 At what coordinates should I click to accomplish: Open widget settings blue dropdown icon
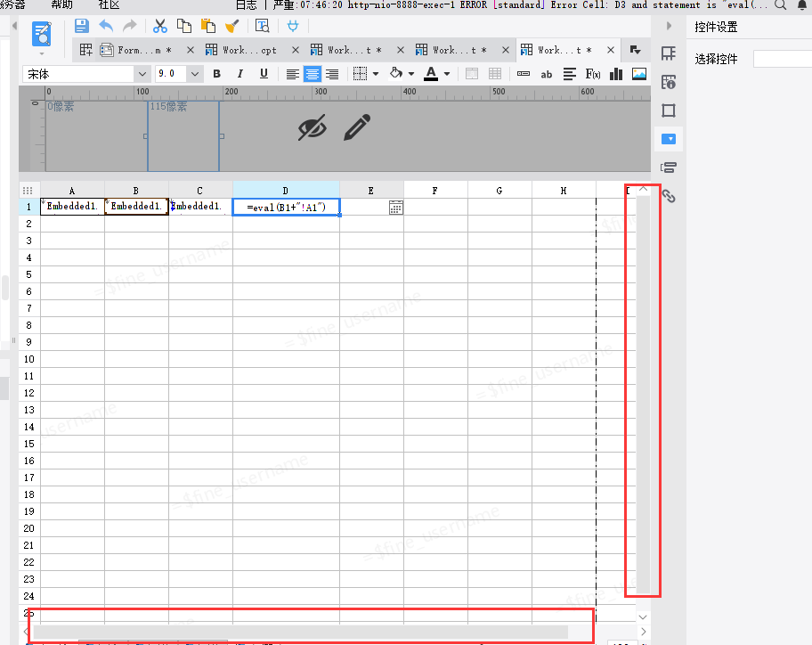tap(669, 139)
